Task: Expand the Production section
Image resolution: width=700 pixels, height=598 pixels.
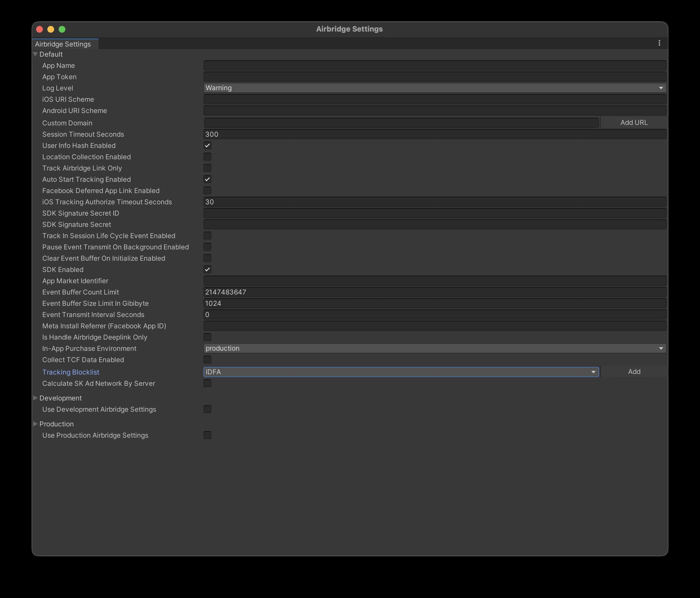Action: [x=35, y=424]
